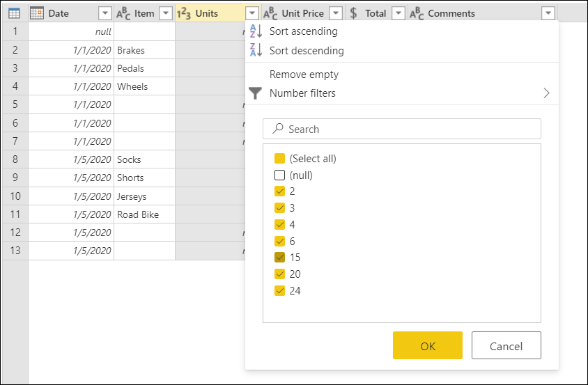The image size is (588, 385).
Task: Check the (null) value checkbox
Action: tap(280, 175)
